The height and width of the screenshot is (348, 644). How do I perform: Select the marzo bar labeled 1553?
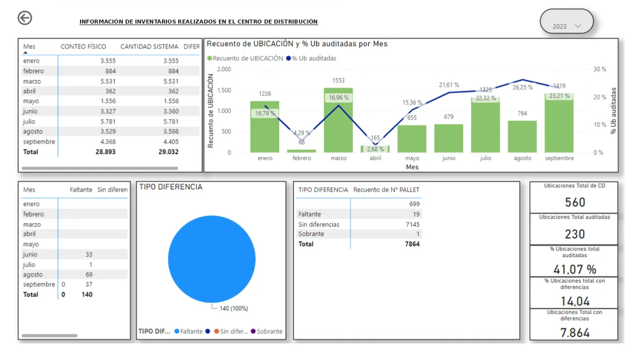click(x=338, y=120)
